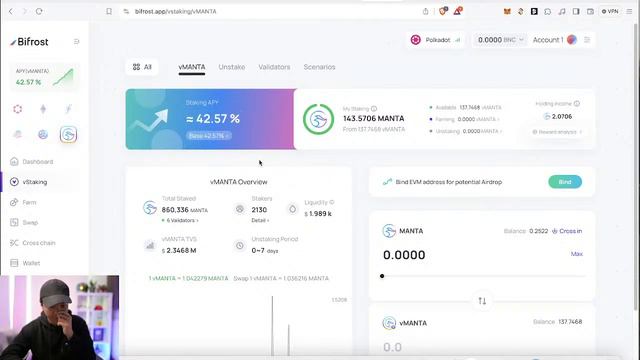Expand 6 Validators details
The width and height of the screenshot is (640, 360).
pos(180,220)
